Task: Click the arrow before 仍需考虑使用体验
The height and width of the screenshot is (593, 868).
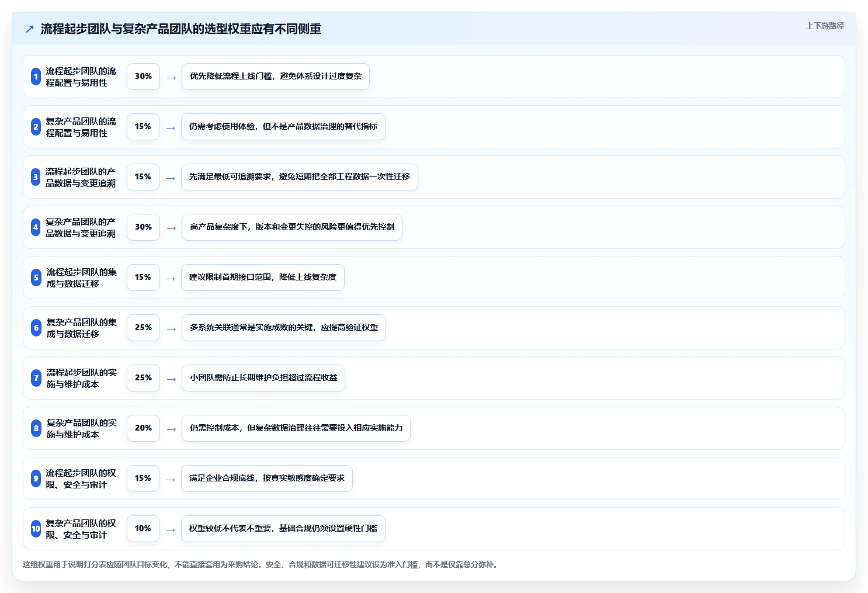Action: point(171,127)
